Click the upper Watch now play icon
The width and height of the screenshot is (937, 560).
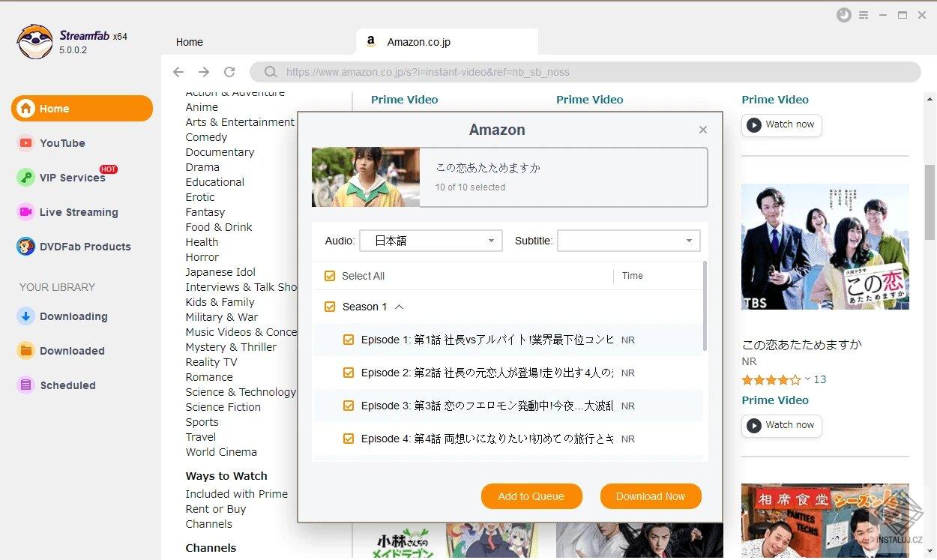[753, 125]
